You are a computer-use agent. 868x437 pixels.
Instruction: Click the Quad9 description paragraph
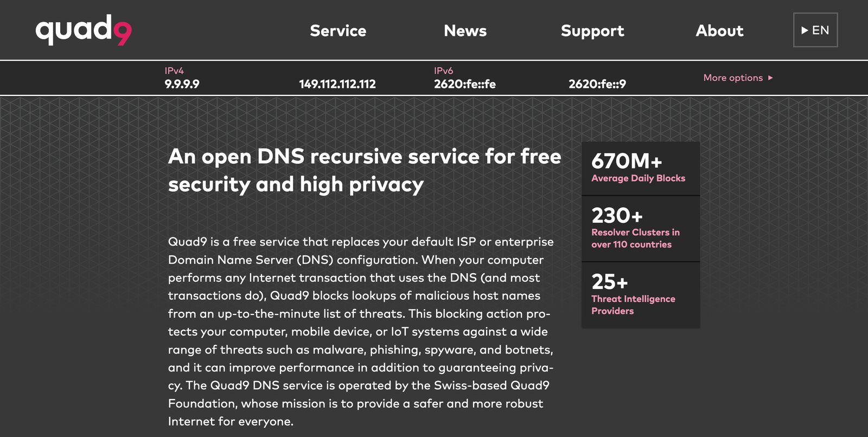pos(361,331)
